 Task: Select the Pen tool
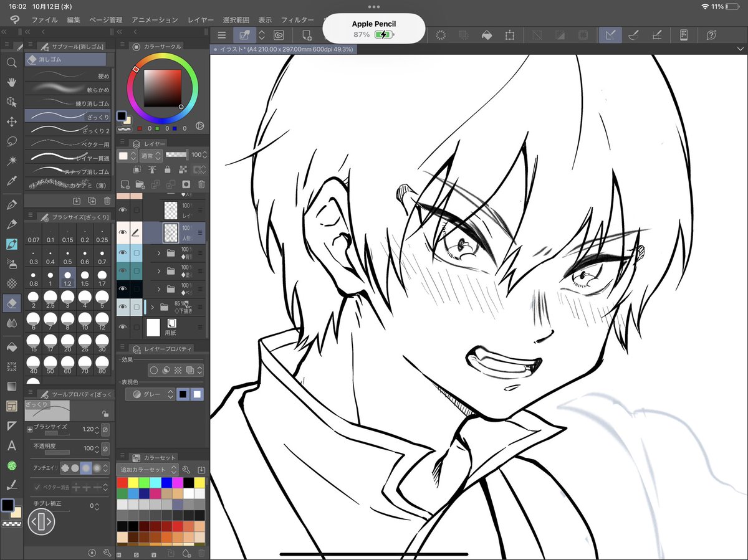point(11,204)
